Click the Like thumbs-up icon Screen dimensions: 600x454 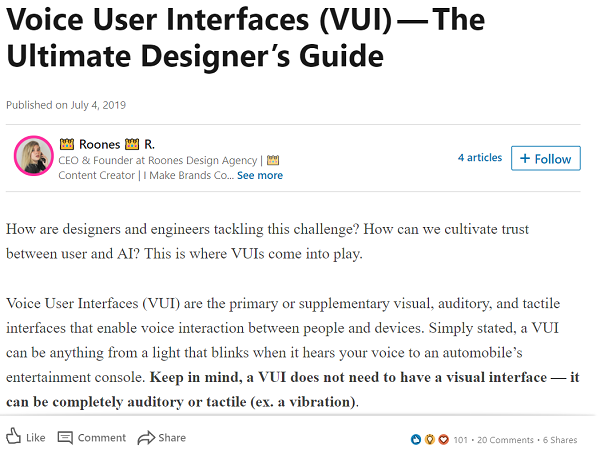click(14, 437)
